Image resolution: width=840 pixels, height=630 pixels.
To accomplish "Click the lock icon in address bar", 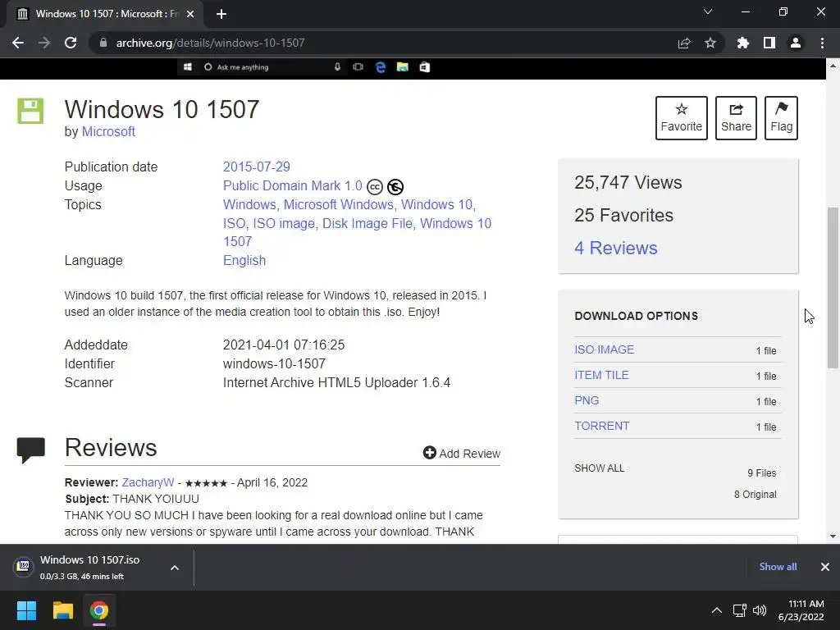I will 103,43.
